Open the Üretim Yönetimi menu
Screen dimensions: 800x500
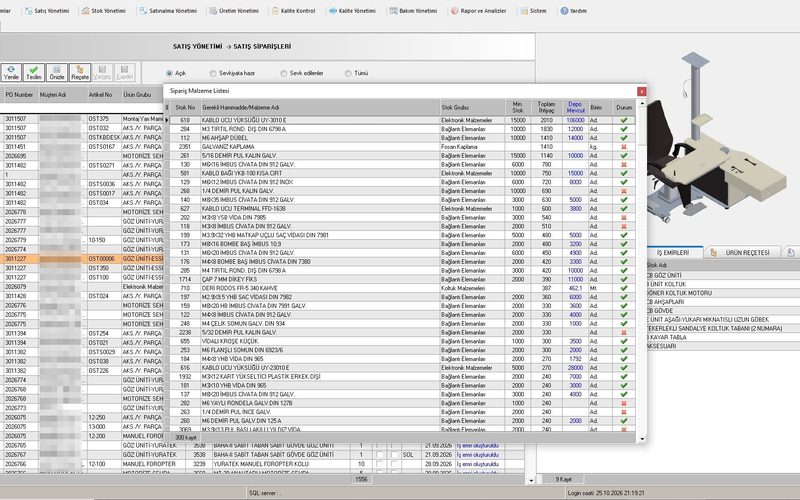click(x=234, y=11)
